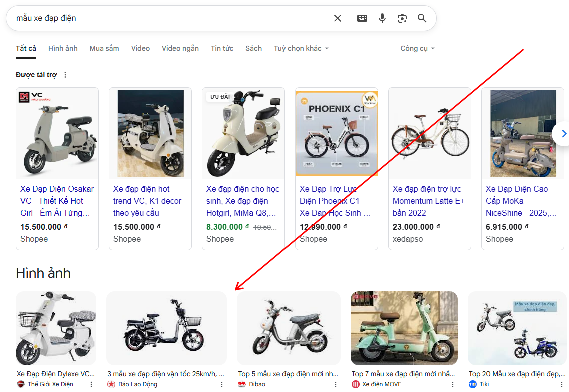569x392 pixels.
Task: Click the Báo Lao Động site favicon
Action: tap(111, 384)
